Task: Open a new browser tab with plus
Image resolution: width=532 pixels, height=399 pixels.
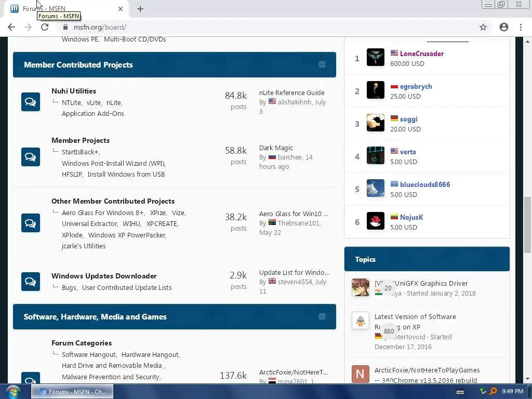Action: click(140, 9)
